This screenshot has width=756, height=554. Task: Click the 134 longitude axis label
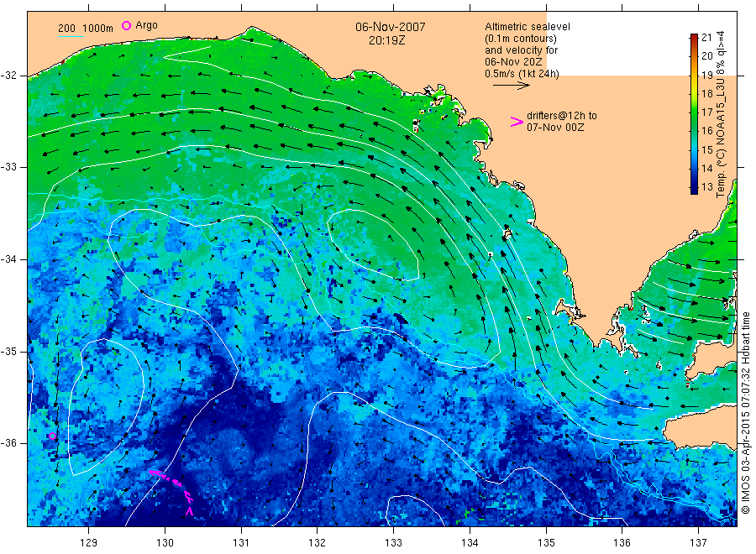(x=470, y=542)
